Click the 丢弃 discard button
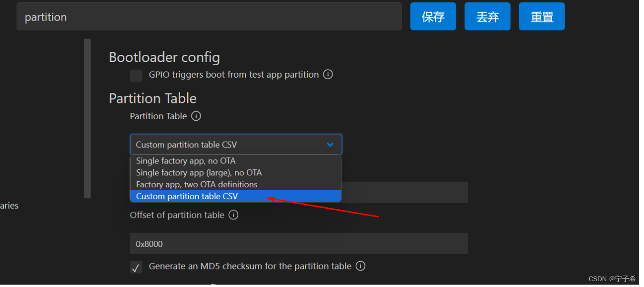 click(487, 17)
